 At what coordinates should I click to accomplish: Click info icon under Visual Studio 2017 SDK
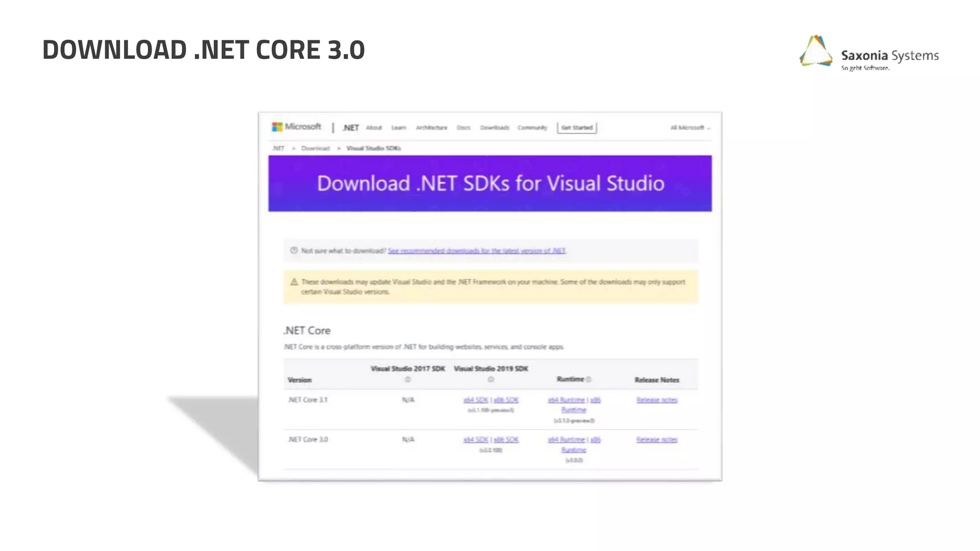(x=408, y=379)
